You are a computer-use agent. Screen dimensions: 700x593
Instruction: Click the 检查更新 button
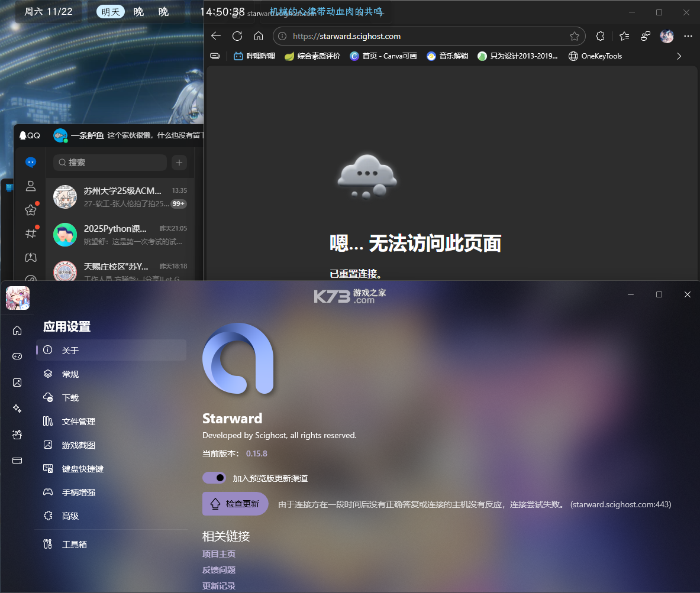pos(236,504)
